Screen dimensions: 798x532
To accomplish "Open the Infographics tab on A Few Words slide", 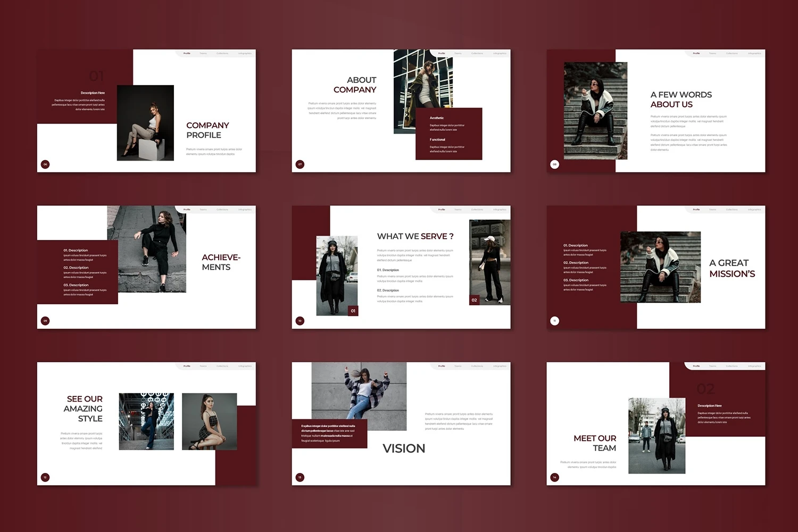I will 754,53.
